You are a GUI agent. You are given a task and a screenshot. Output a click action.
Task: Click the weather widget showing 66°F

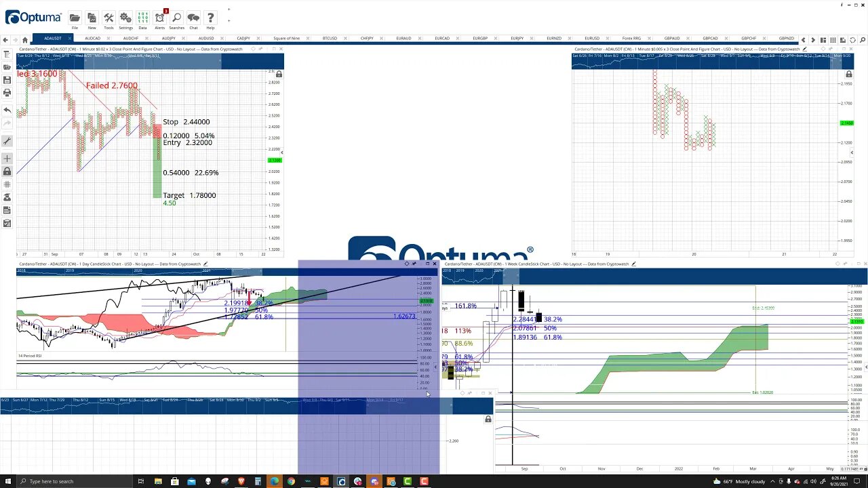[741, 481]
